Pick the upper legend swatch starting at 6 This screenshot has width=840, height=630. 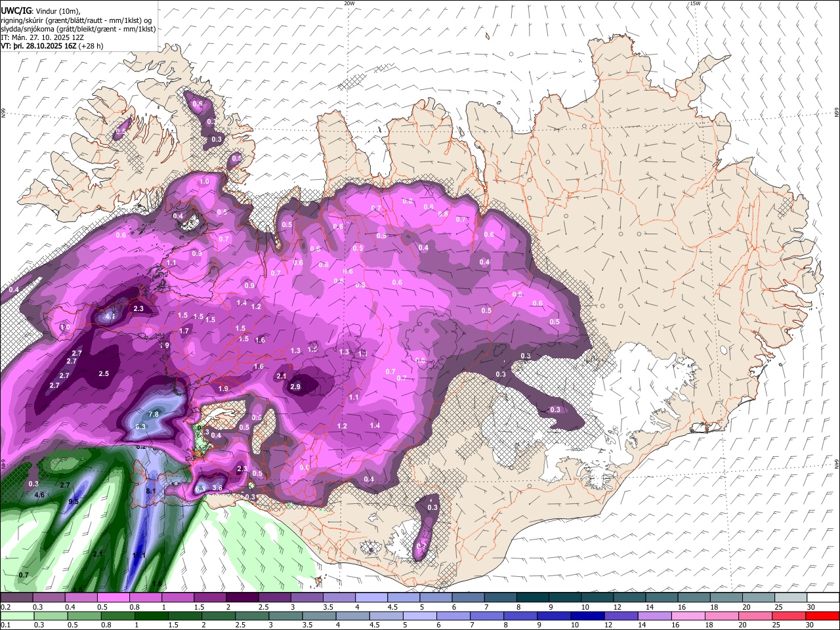pyautogui.click(x=467, y=597)
